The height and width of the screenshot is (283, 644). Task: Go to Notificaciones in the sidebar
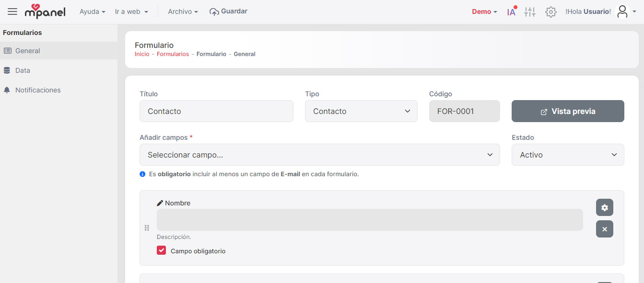tap(38, 90)
